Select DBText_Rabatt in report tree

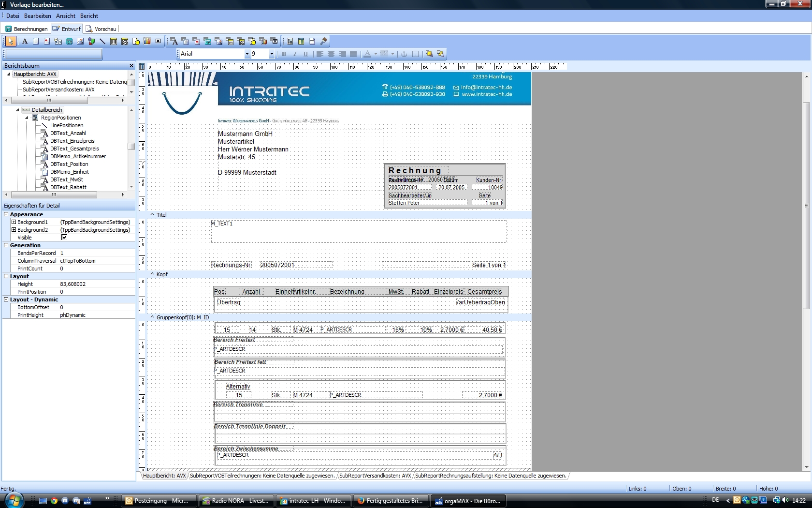pos(68,187)
